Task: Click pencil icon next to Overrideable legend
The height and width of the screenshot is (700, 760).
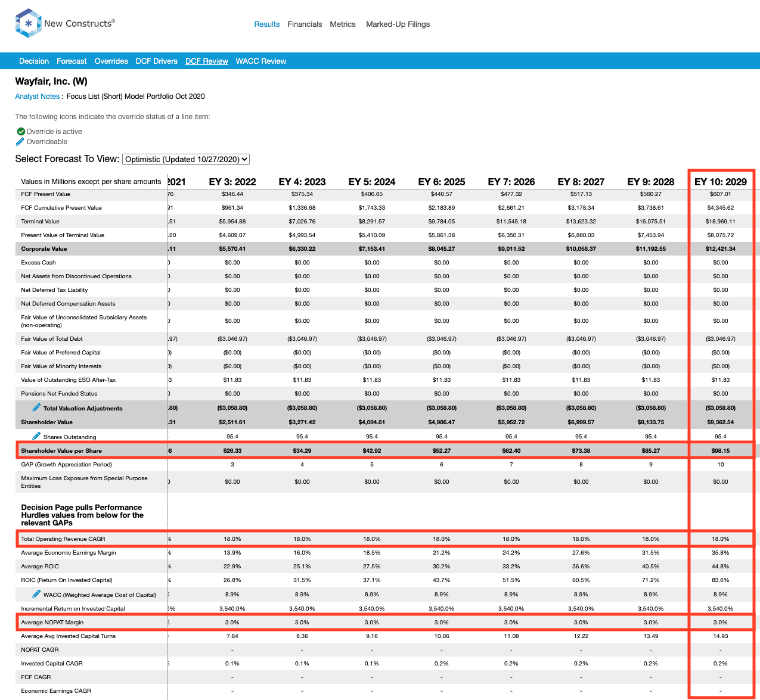Action: pyautogui.click(x=20, y=142)
